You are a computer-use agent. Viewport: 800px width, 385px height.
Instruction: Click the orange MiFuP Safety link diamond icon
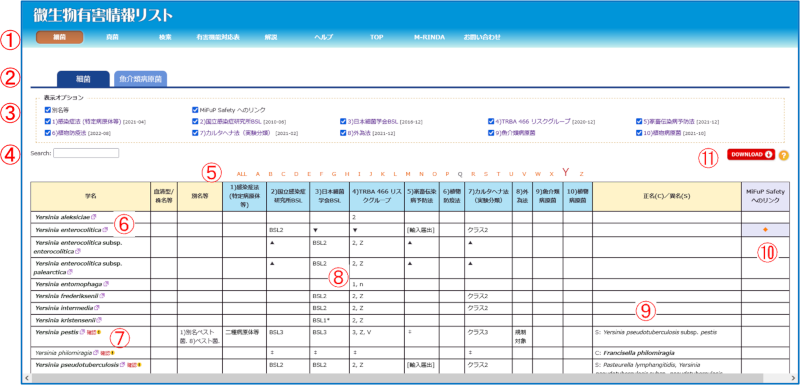click(x=765, y=230)
